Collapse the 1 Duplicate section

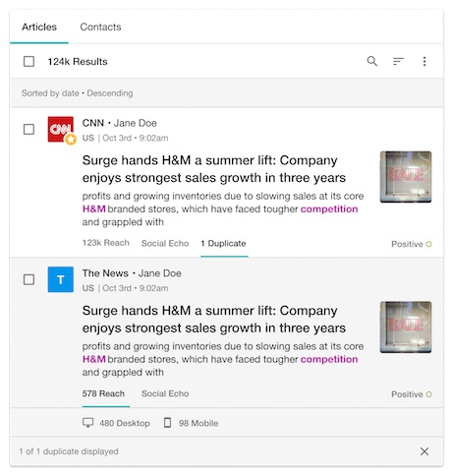(x=224, y=244)
